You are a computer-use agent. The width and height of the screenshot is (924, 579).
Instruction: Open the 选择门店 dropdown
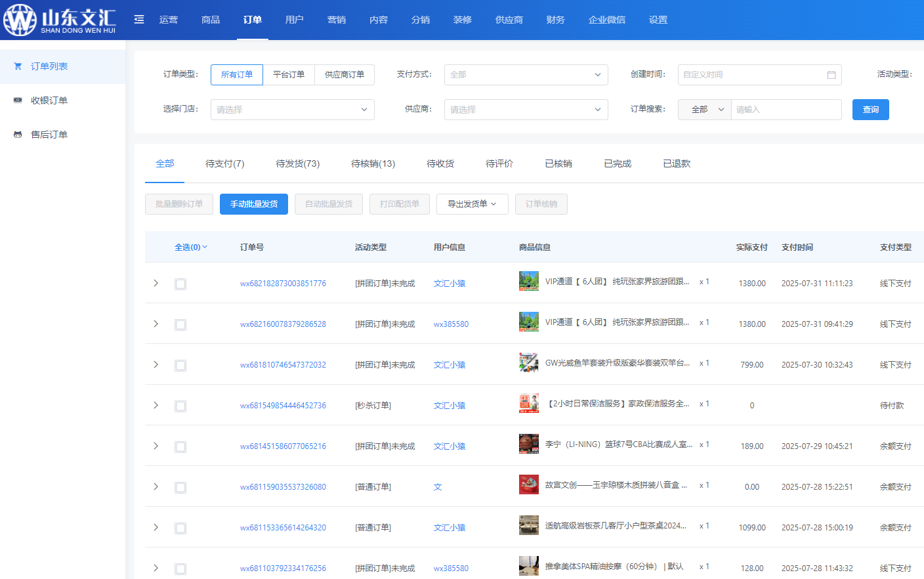(x=293, y=110)
